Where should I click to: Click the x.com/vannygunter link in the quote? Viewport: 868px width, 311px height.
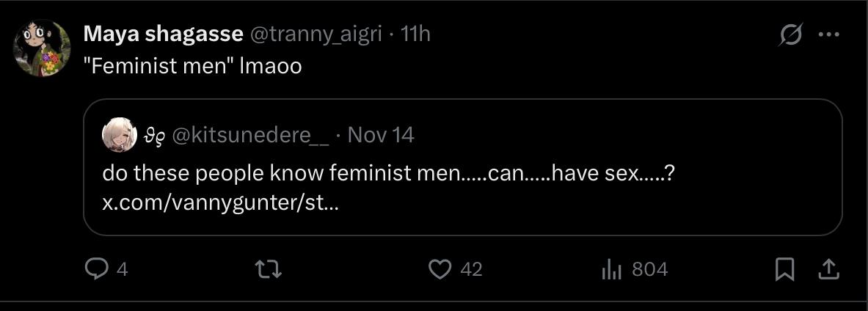[220, 202]
